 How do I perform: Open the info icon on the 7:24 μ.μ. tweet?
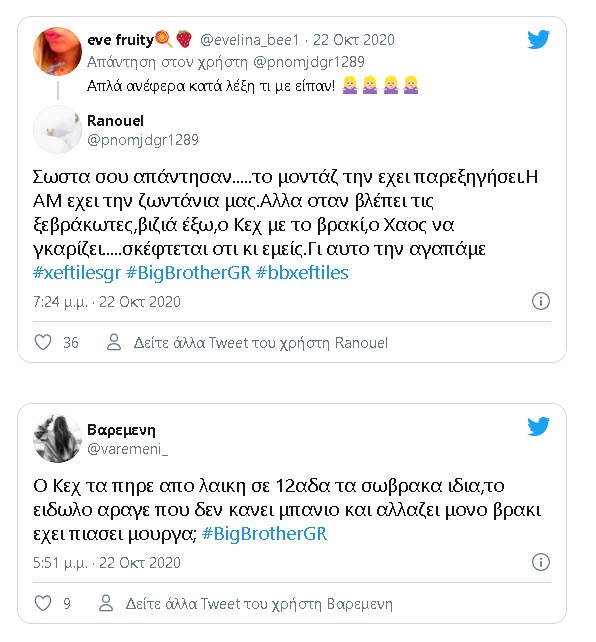coord(540,301)
